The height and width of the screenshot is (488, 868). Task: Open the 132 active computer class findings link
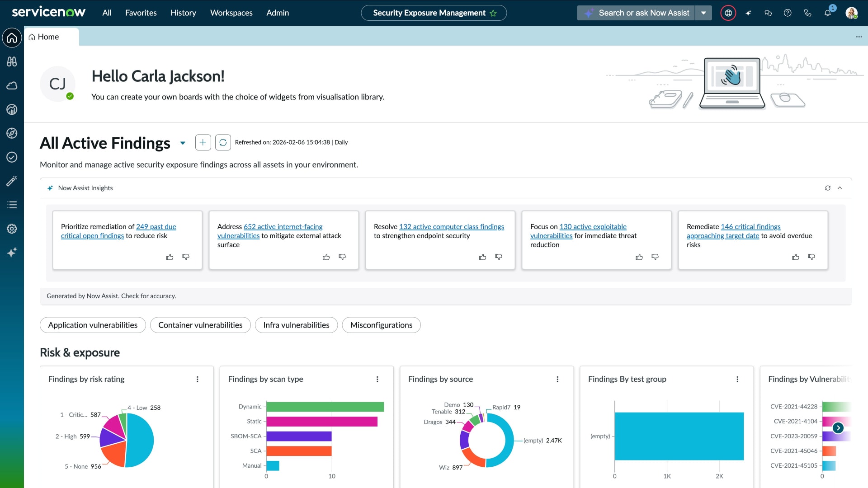[x=451, y=226]
